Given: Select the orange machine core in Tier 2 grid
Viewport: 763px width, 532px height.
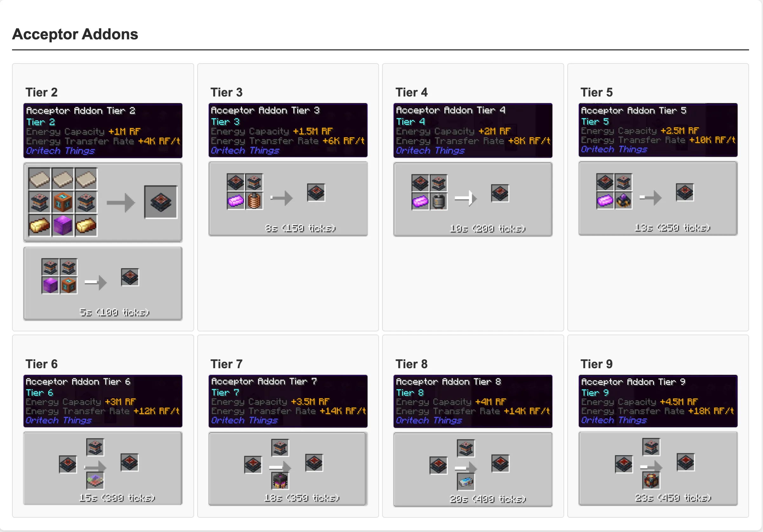Looking at the screenshot, I should 63,203.
